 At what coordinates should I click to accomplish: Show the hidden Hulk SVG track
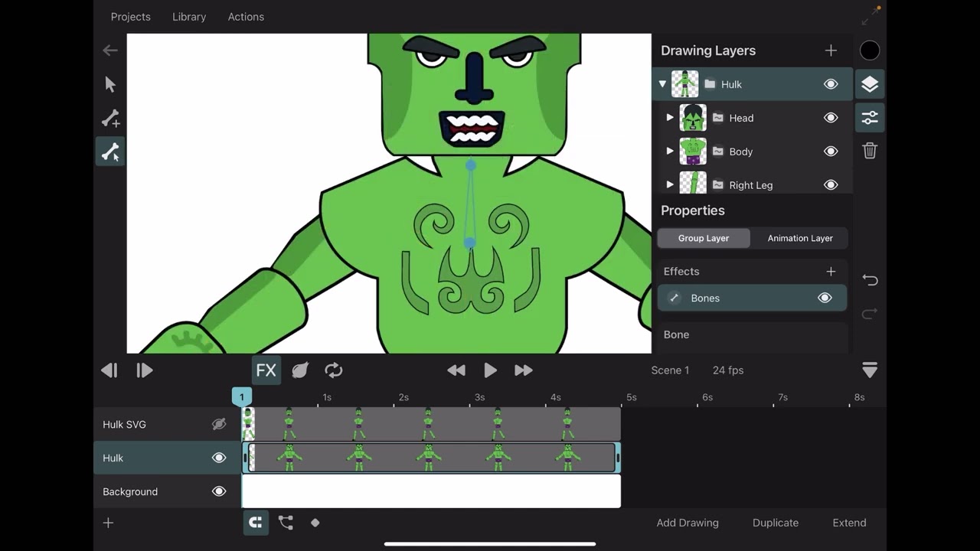[219, 424]
